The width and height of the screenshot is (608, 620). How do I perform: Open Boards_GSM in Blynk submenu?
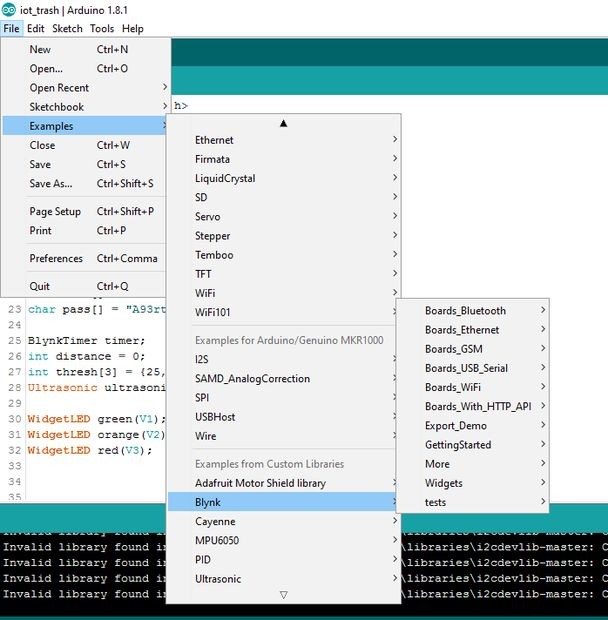(473, 349)
